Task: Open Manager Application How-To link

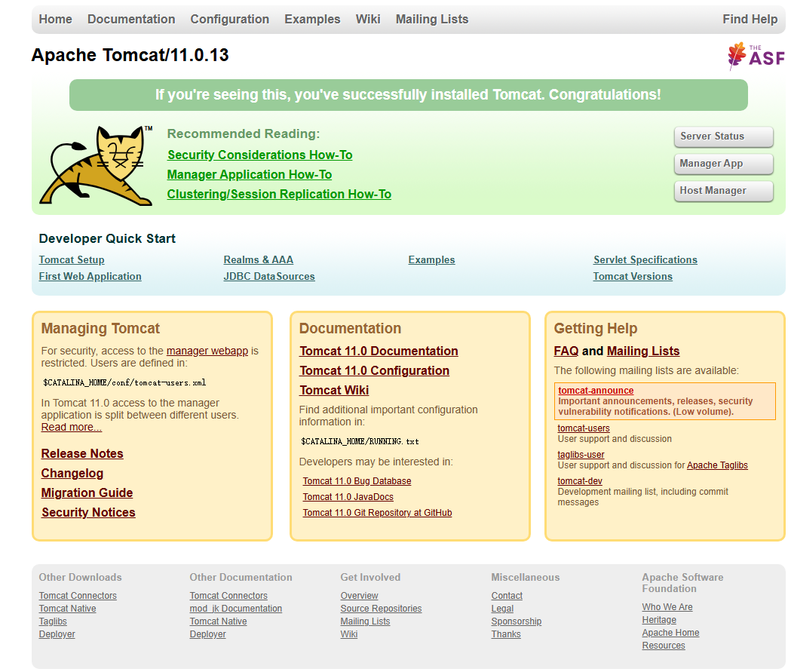Action: (x=250, y=174)
